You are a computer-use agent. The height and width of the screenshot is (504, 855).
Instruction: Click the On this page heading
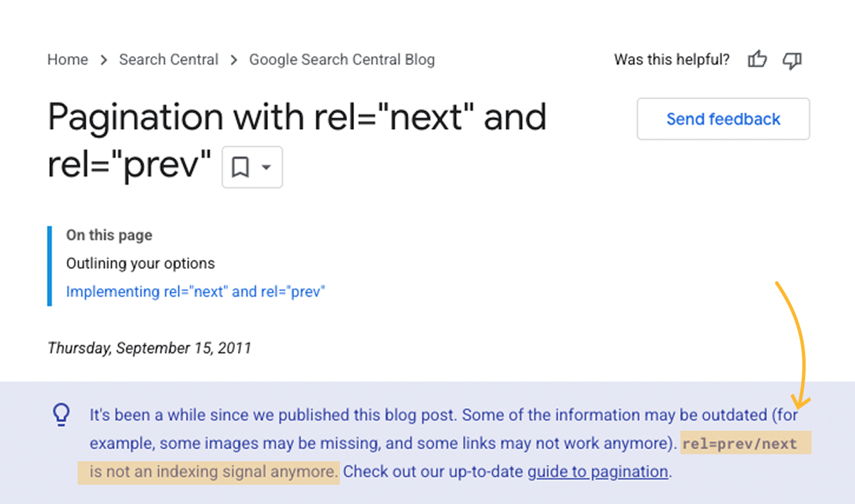coord(109,235)
